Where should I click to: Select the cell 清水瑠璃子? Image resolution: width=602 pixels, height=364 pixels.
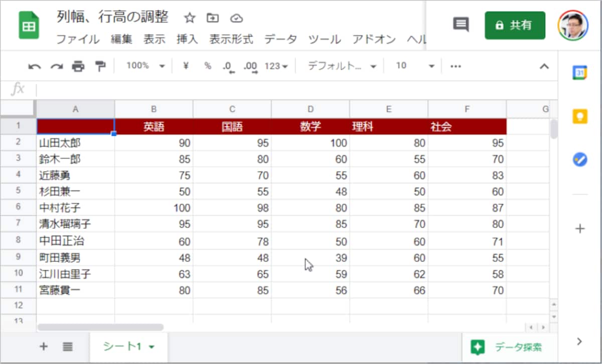click(x=75, y=224)
